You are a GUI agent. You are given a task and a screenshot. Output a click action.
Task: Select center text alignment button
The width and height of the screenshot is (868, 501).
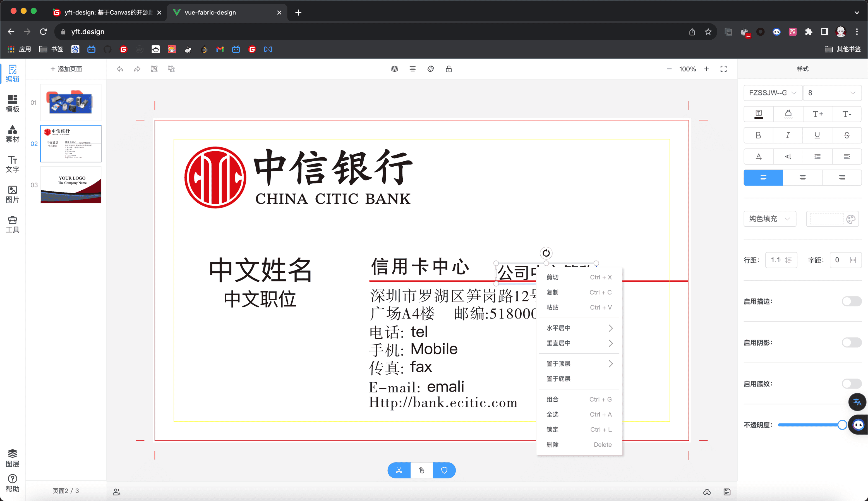803,178
